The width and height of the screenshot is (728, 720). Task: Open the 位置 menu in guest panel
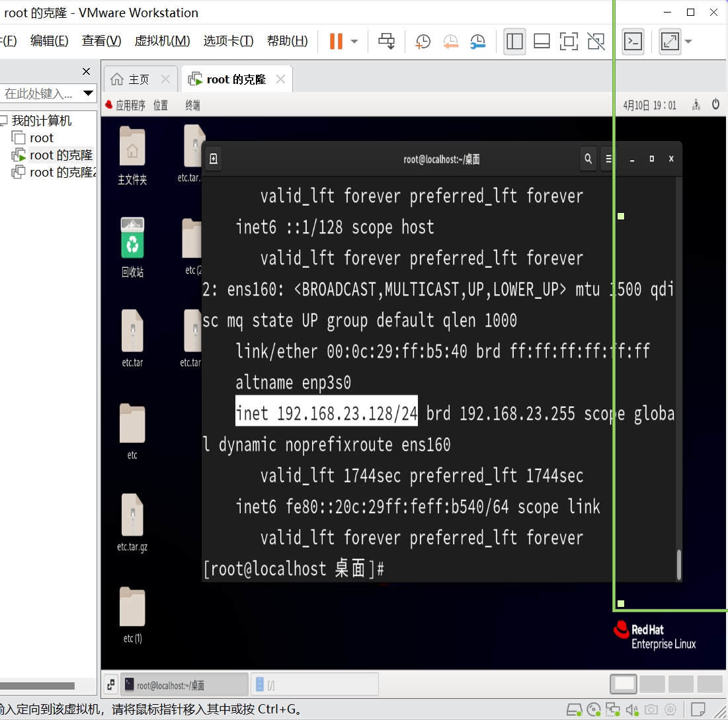pos(161,105)
